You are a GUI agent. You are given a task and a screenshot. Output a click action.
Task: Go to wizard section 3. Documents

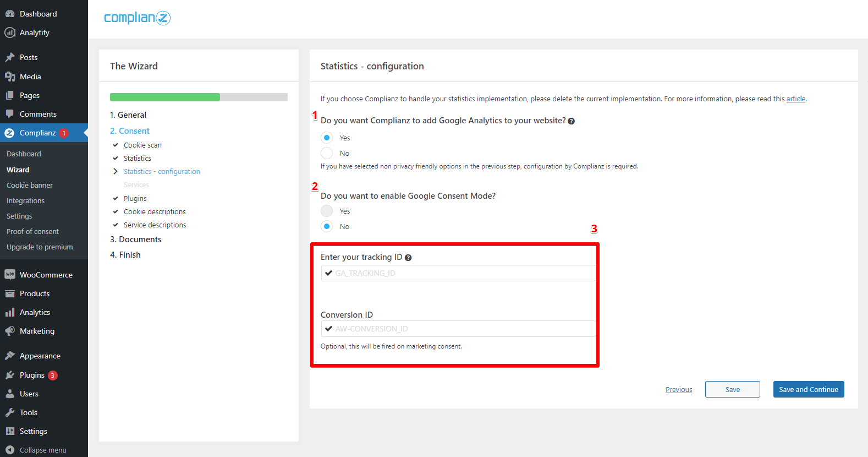click(136, 240)
